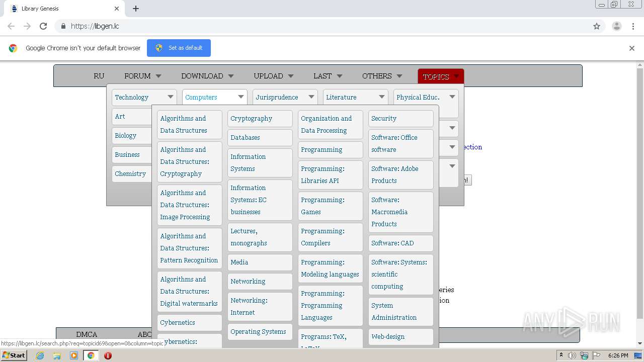Open the Windows Start menu
The width and height of the screenshot is (644, 362).
pyautogui.click(x=14, y=355)
